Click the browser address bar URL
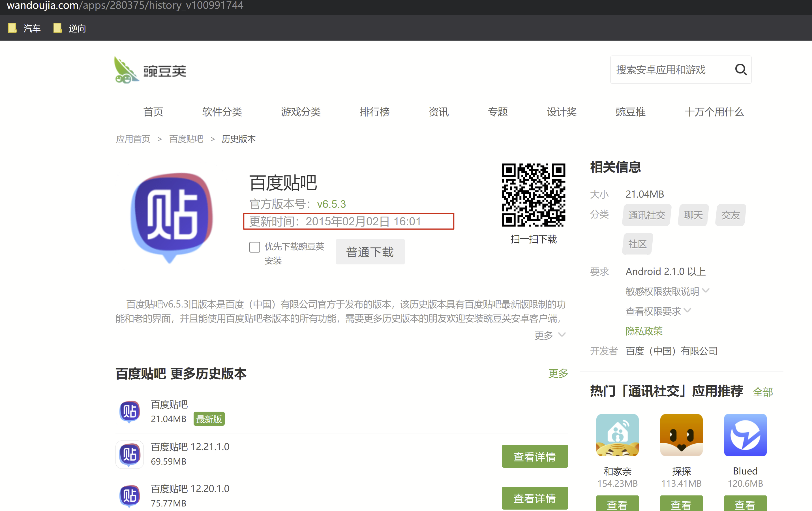Viewport: 812px width, 511px height. (125, 5)
